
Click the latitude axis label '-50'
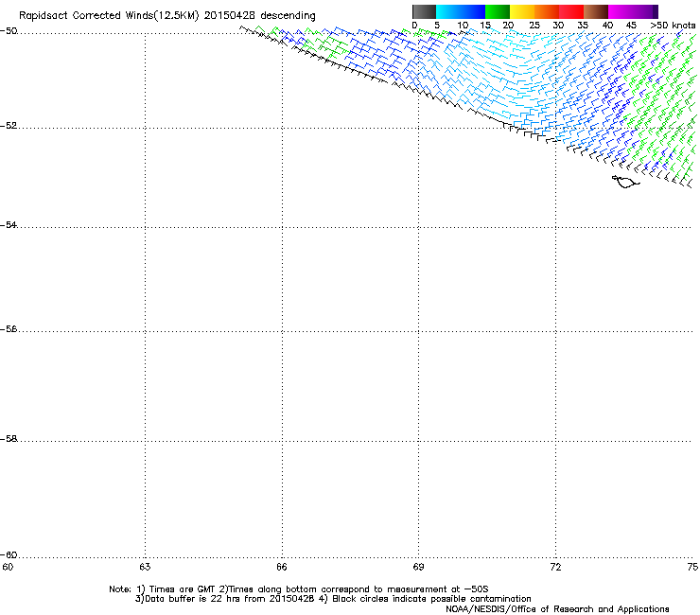click(x=9, y=31)
